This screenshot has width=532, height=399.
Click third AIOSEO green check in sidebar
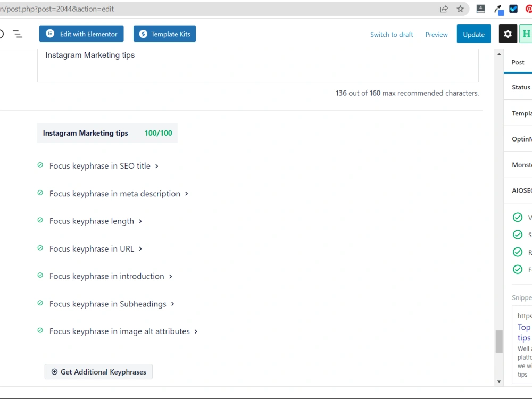(518, 252)
